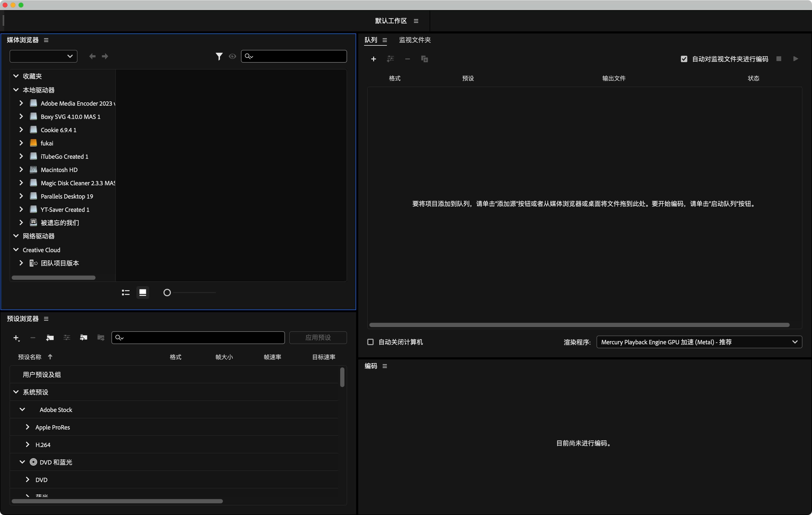Click 应用预设 button in preset browser
This screenshot has width=812, height=515.
tap(318, 337)
